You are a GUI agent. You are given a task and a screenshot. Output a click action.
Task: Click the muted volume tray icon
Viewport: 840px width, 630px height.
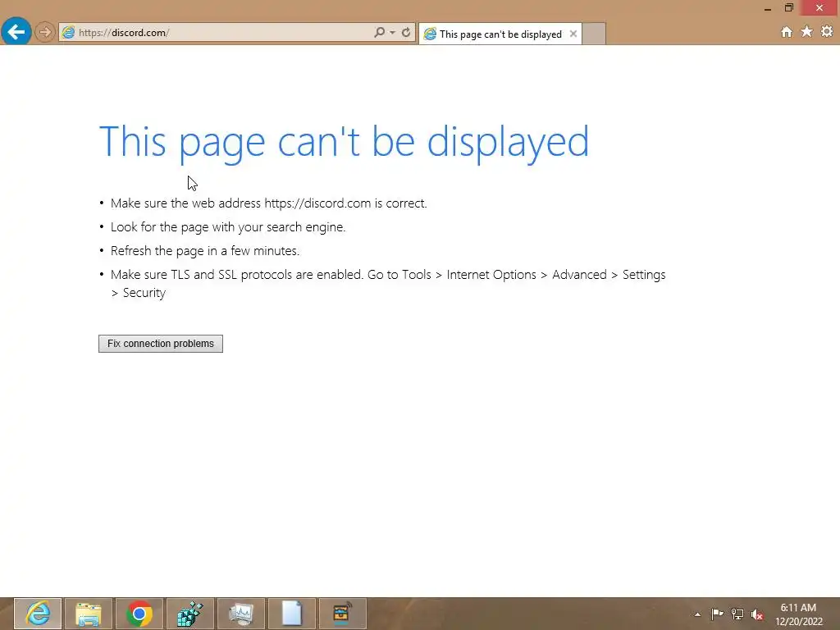[757, 614]
